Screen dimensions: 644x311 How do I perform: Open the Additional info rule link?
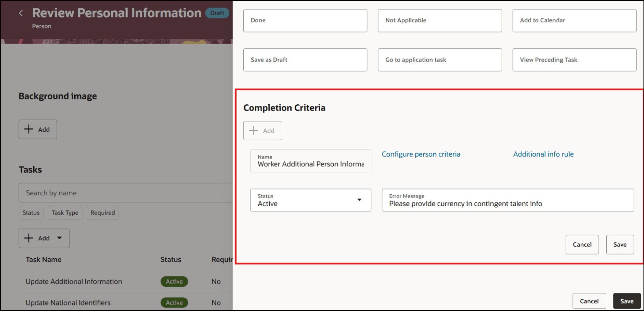543,154
